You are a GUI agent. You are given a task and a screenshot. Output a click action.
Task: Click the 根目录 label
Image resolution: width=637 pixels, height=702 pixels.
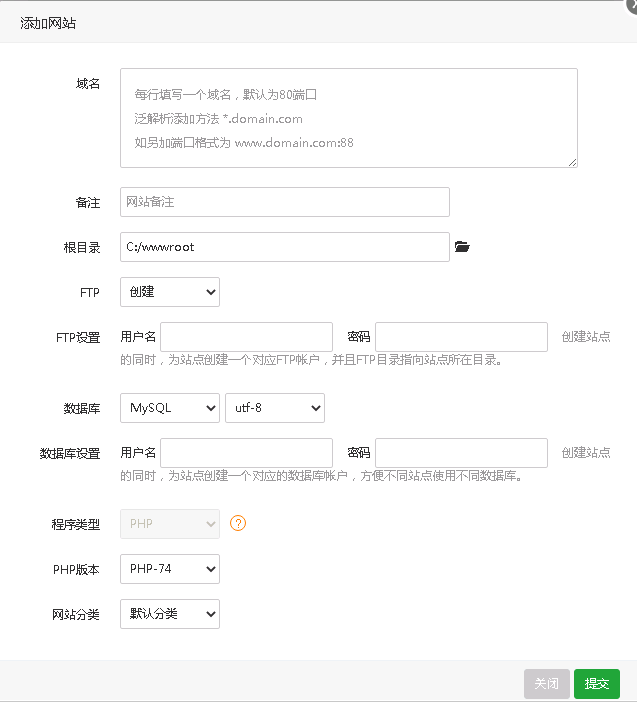pos(82,248)
